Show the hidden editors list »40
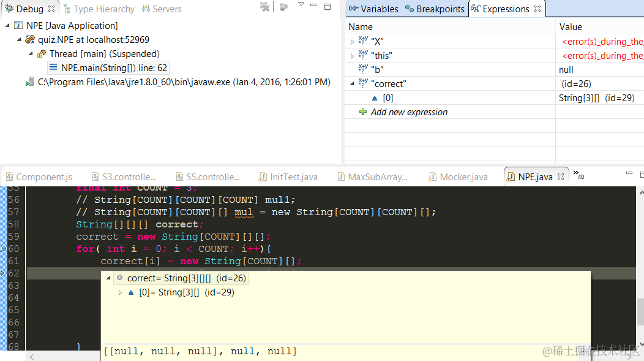The image size is (644, 361). [x=578, y=175]
